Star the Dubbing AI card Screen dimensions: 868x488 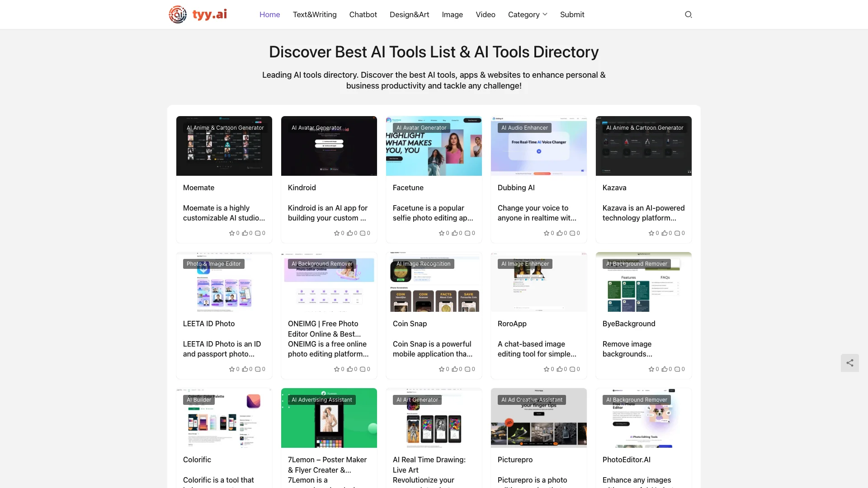pos(547,233)
